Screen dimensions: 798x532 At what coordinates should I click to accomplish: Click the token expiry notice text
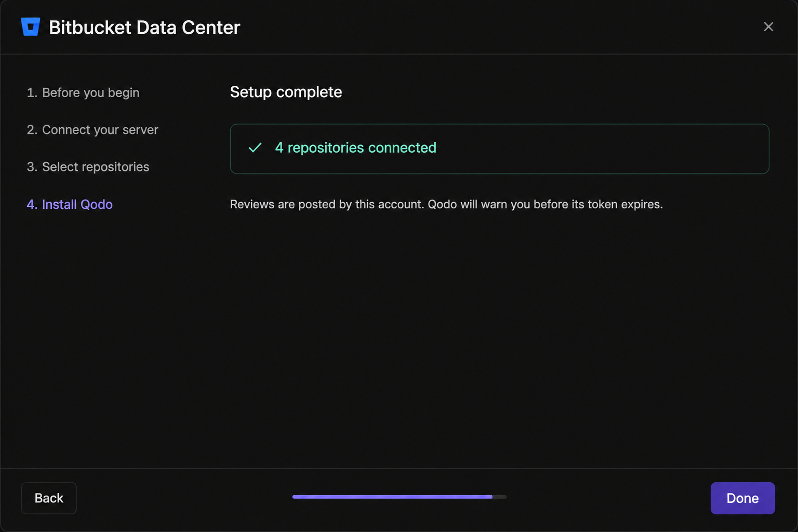(x=446, y=204)
